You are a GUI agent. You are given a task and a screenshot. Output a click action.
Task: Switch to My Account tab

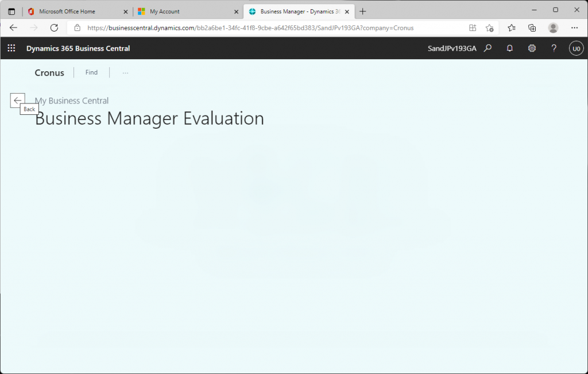[x=188, y=11]
